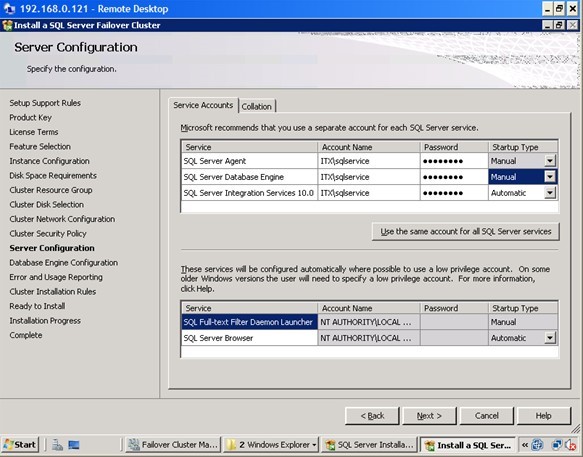
Task: Open the SQL Server Browser startup type dropdown
Action: coord(550,338)
